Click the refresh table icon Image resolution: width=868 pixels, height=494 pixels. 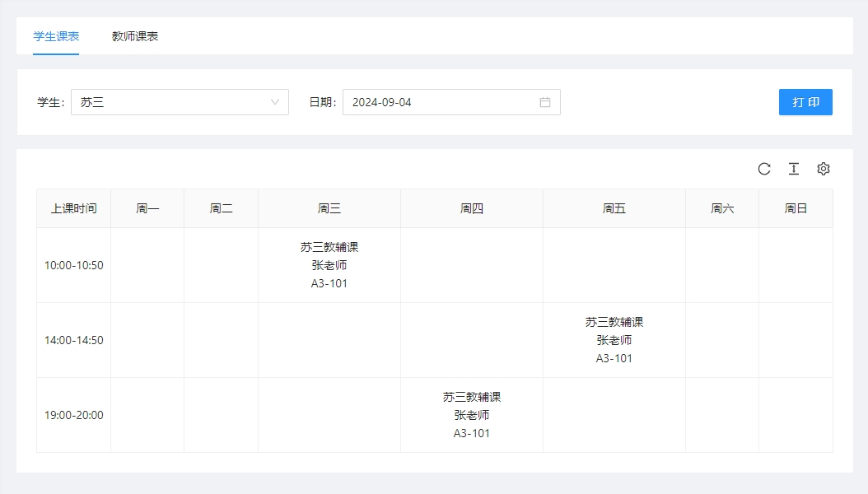pos(764,169)
